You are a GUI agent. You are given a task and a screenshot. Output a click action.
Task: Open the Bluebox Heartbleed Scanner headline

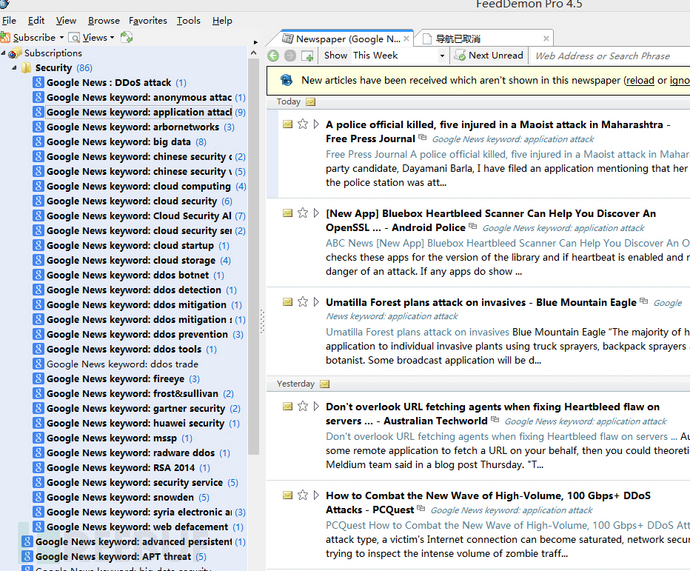click(x=491, y=220)
